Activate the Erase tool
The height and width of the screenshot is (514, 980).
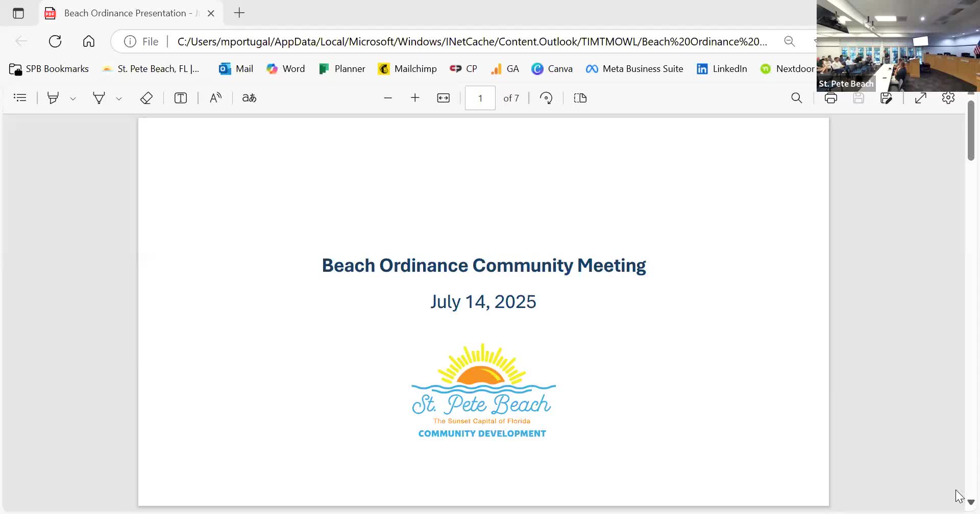(146, 98)
